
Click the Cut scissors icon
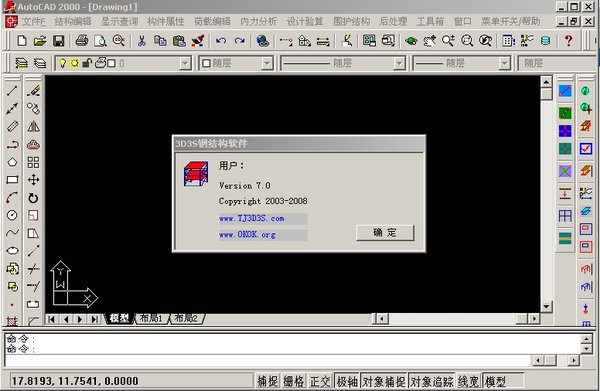click(x=142, y=41)
